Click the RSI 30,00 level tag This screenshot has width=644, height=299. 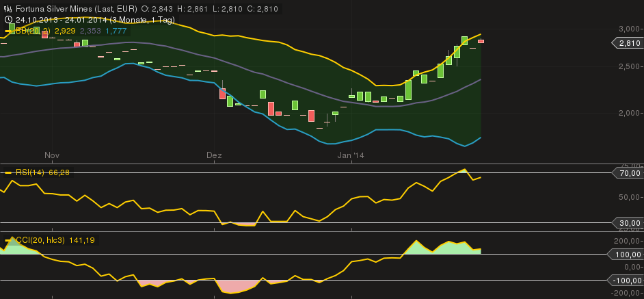tap(628, 222)
